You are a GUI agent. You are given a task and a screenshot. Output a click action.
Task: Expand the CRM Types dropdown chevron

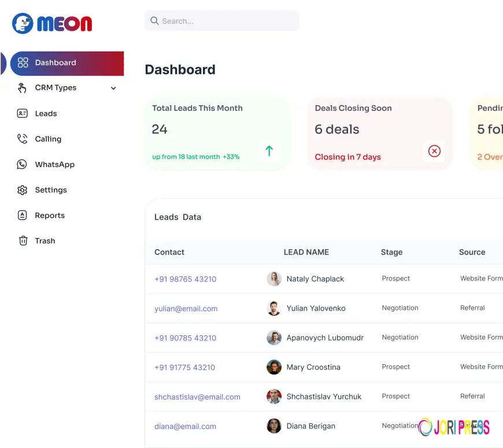point(113,88)
